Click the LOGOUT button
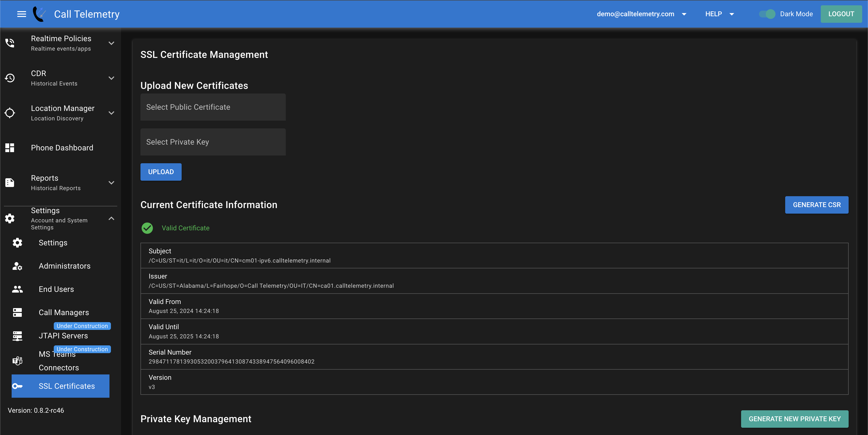Image resolution: width=868 pixels, height=435 pixels. click(841, 14)
